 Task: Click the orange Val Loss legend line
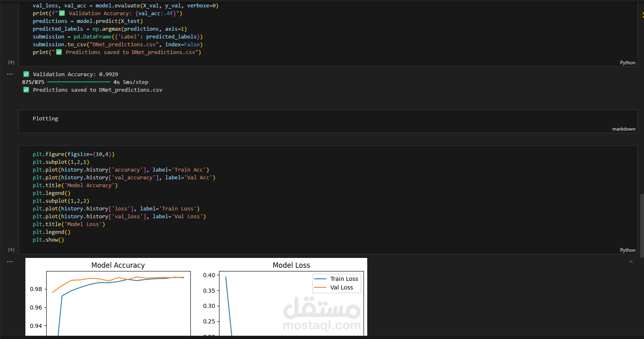point(320,287)
